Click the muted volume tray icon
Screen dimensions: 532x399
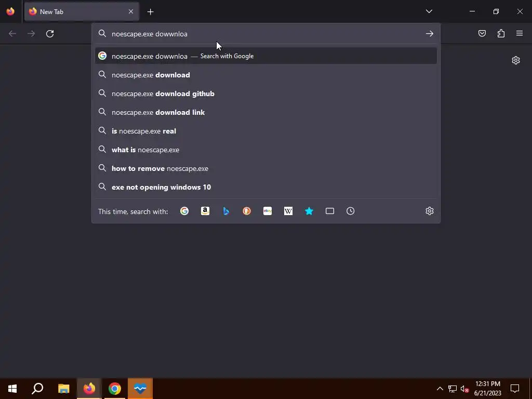(464, 389)
